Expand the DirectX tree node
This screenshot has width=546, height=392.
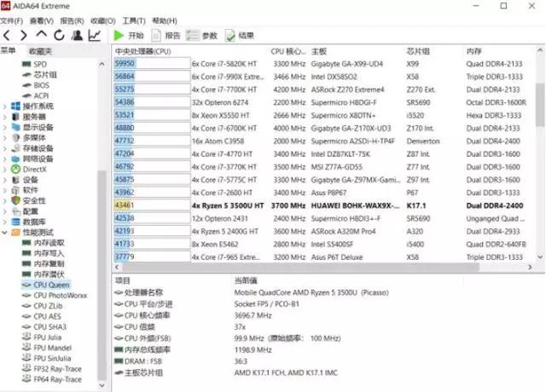pyautogui.click(x=5, y=169)
